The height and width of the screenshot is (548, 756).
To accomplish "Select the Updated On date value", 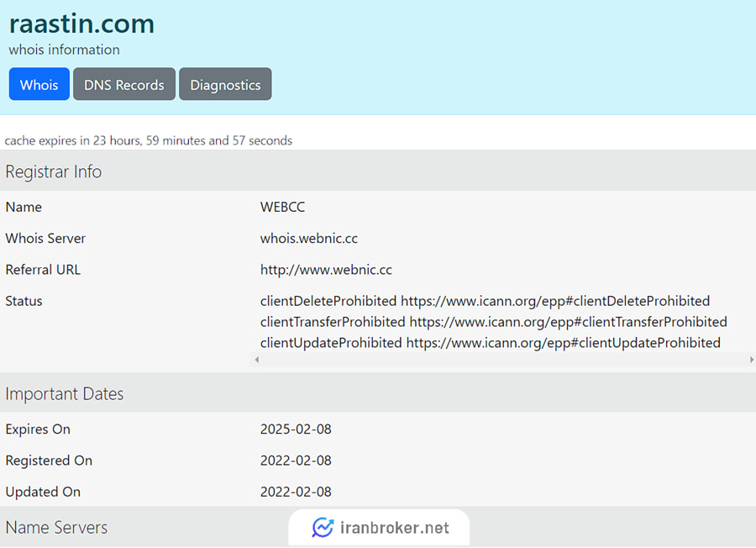I will coord(296,492).
